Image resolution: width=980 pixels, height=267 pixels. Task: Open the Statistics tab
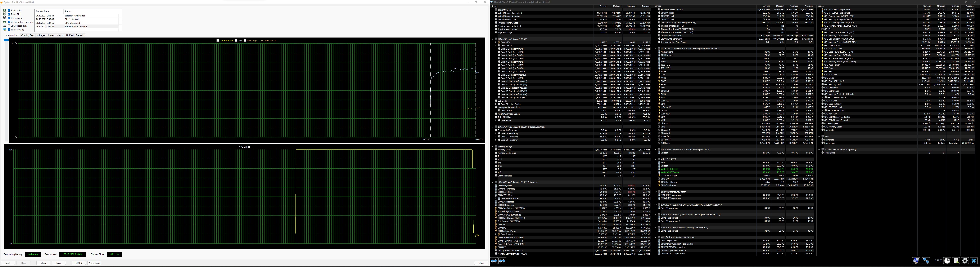pyautogui.click(x=80, y=35)
